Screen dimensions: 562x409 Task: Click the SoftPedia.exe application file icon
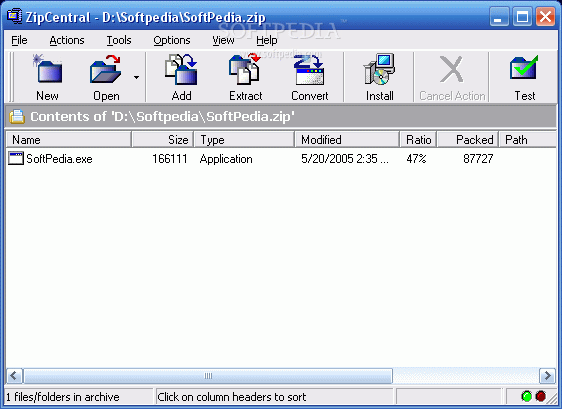coord(16,158)
